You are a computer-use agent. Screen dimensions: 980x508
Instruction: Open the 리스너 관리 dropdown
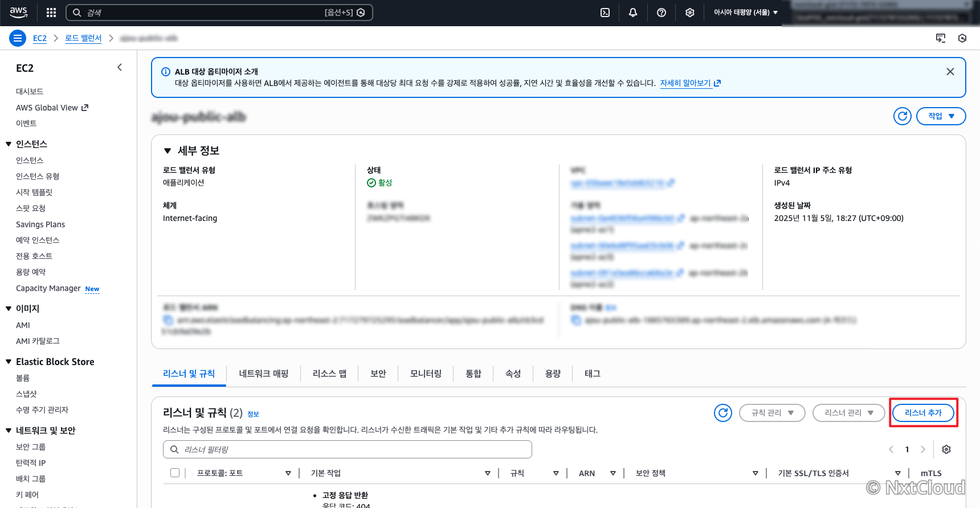(849, 413)
